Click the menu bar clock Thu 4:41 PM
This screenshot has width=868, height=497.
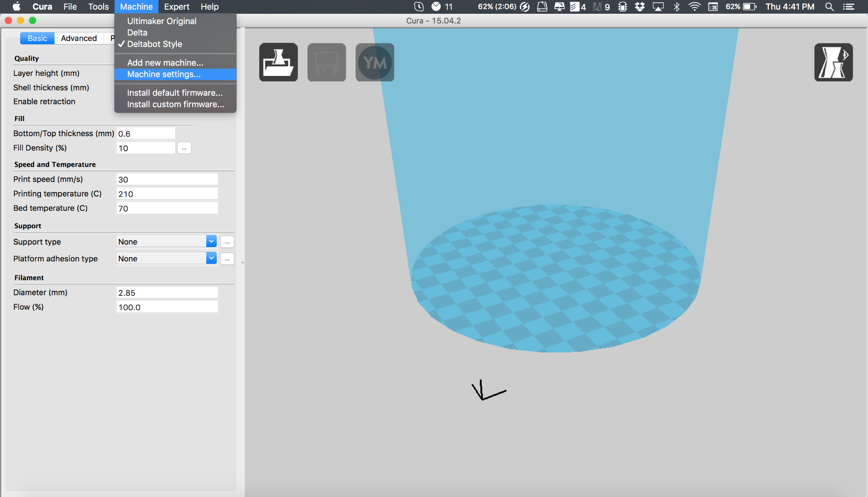790,6
